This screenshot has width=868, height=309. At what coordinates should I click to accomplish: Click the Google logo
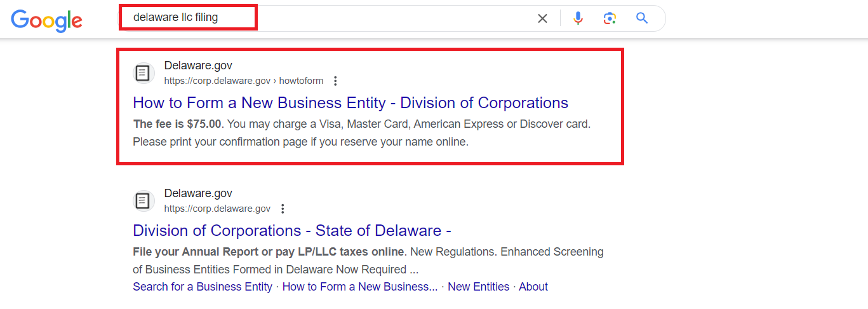click(47, 20)
